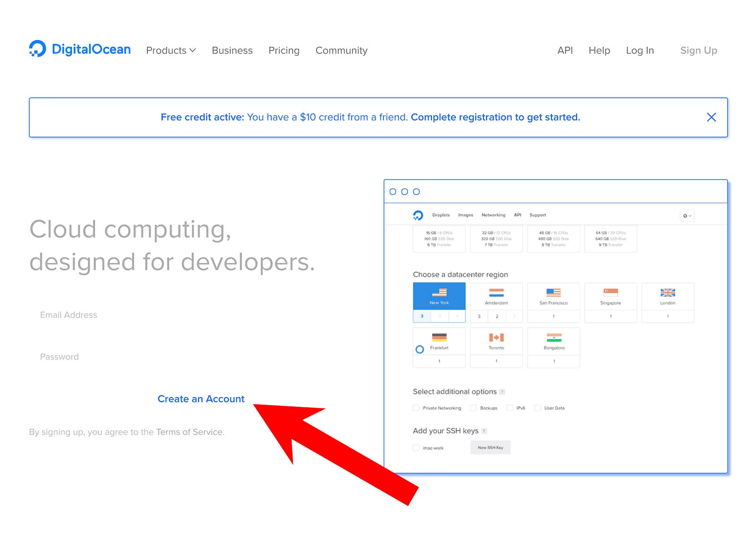Screen dimensions: 756x533
Task: Pick datacenter 2 under Amsterdam
Action: pyautogui.click(x=497, y=316)
